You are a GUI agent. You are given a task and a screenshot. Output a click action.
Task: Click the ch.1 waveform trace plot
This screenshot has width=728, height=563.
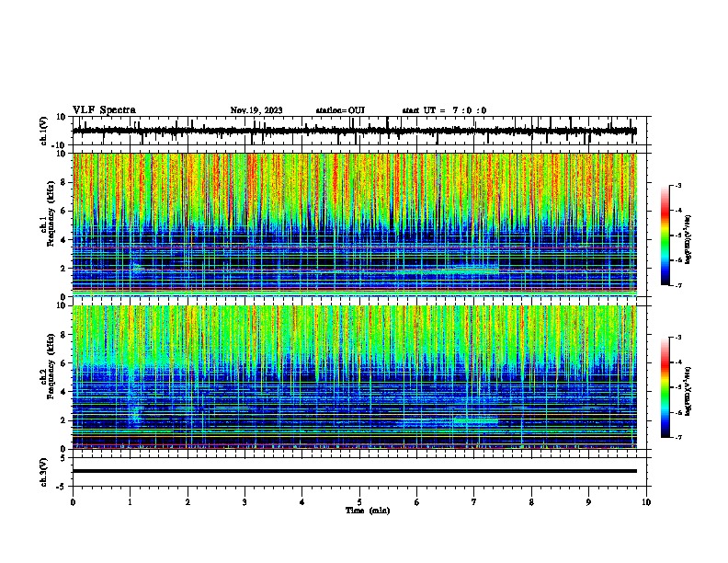click(355, 131)
